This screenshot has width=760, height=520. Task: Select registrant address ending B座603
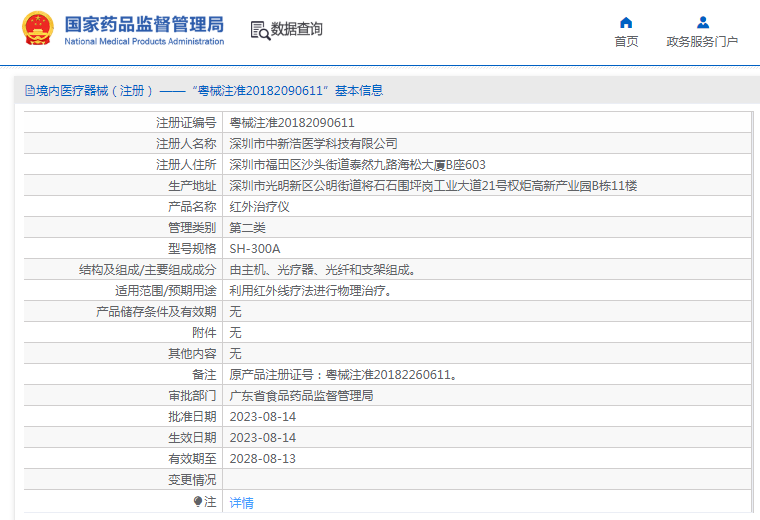point(357,165)
